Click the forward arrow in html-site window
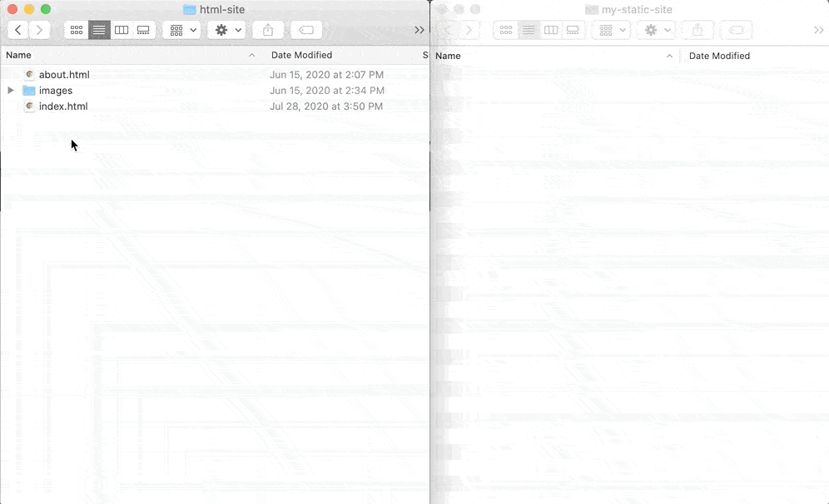Image resolution: width=829 pixels, height=504 pixels. click(x=39, y=30)
